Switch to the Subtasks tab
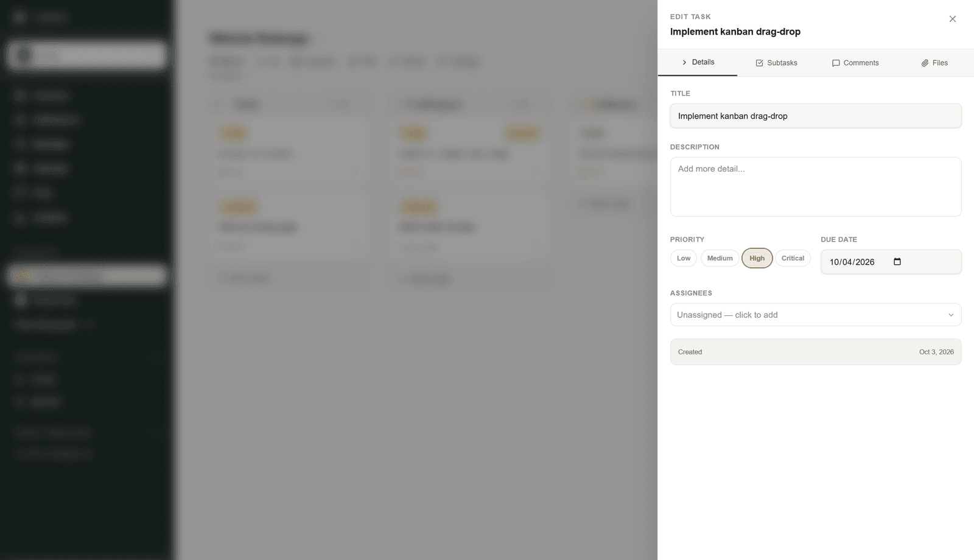Image resolution: width=974 pixels, height=560 pixels. tap(776, 63)
